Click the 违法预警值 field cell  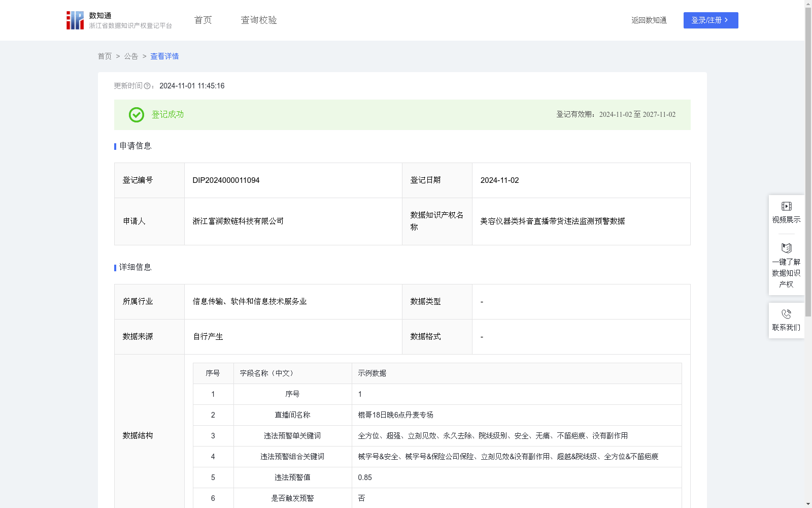(x=292, y=478)
